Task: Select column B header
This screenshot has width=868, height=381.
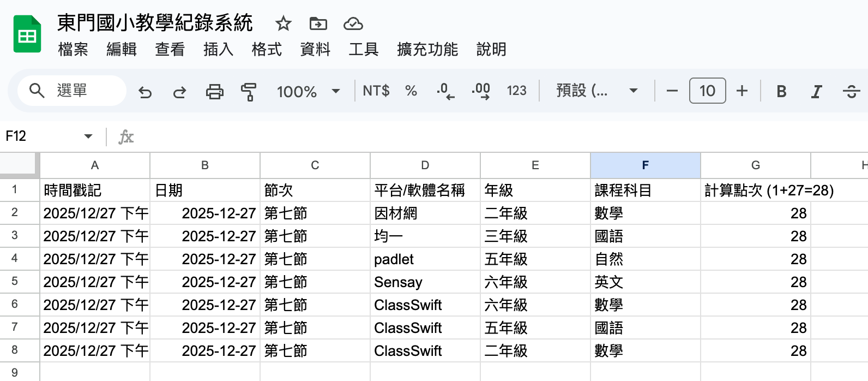Action: click(x=205, y=165)
